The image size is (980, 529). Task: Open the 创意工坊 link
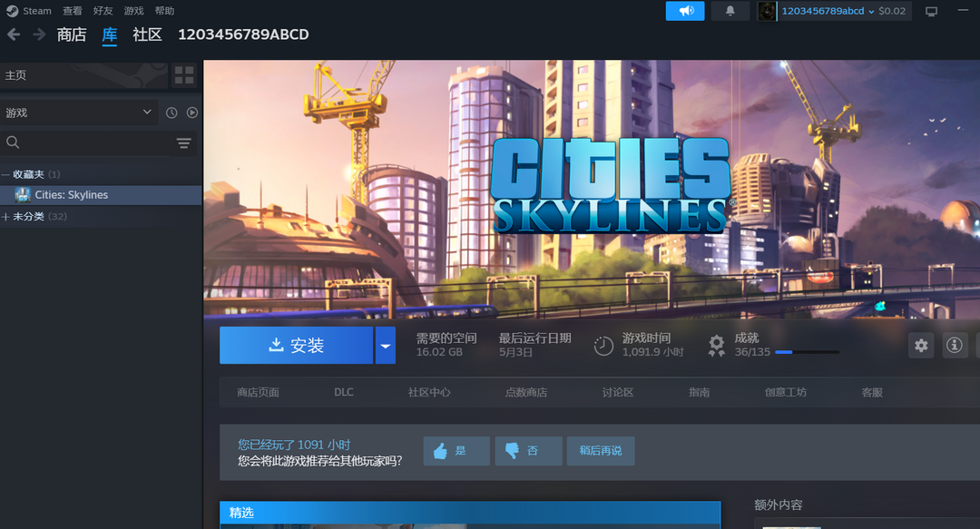[786, 392]
